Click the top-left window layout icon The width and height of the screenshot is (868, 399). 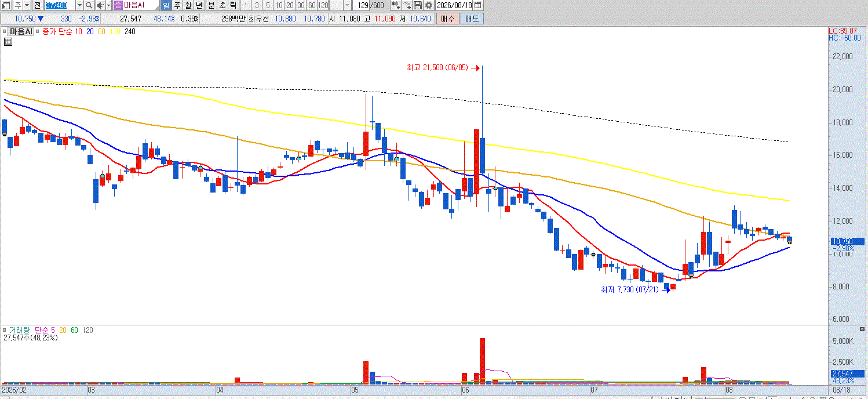coord(6,5)
